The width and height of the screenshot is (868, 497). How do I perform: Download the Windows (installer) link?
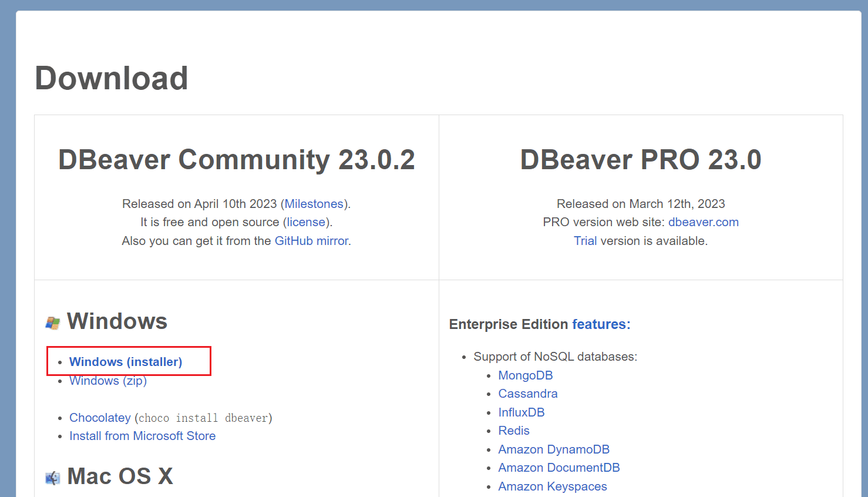pyautogui.click(x=126, y=362)
